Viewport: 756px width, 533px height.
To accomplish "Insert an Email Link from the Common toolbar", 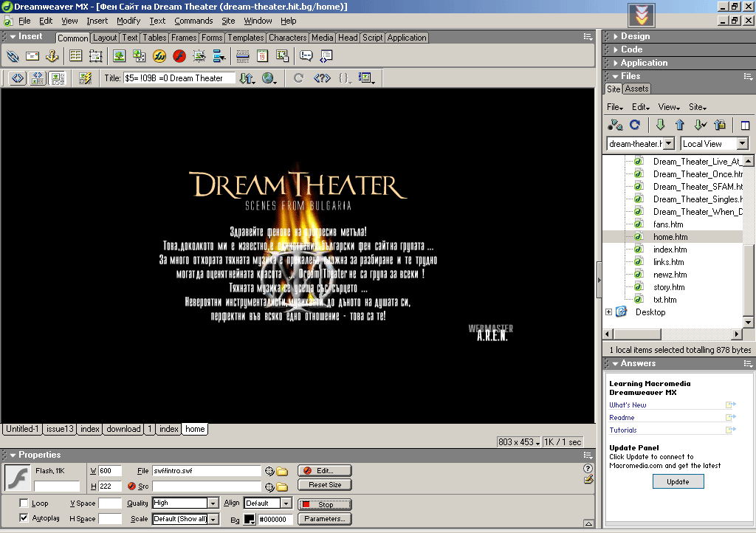I will pyautogui.click(x=32, y=56).
